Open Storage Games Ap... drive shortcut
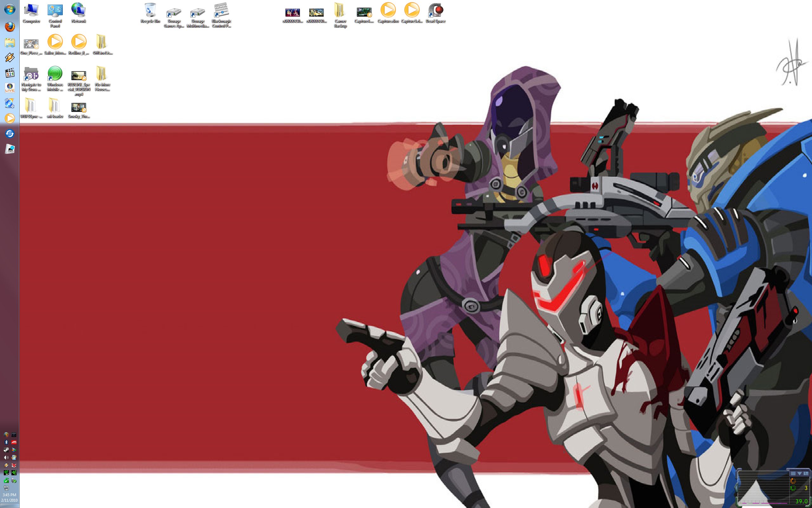This screenshot has width=812, height=508. click(174, 18)
